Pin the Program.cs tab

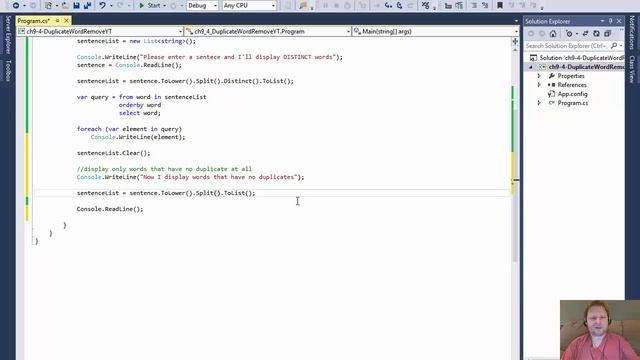[x=58, y=20]
